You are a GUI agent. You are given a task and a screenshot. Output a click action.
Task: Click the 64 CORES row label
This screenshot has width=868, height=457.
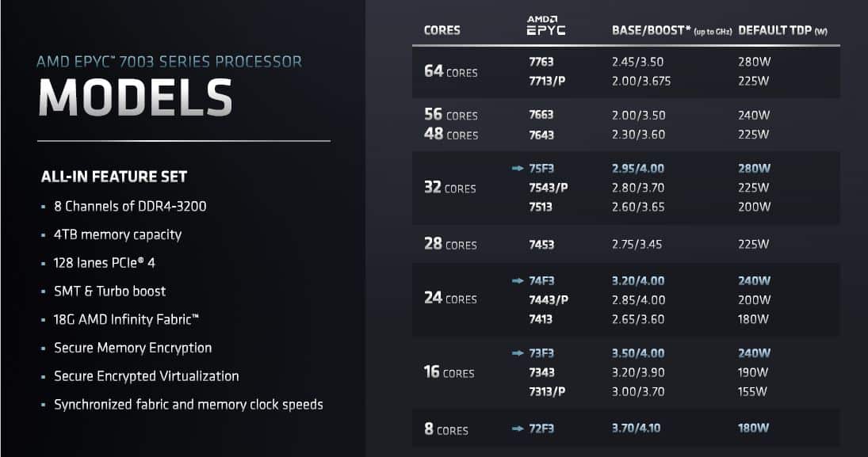[x=450, y=71]
